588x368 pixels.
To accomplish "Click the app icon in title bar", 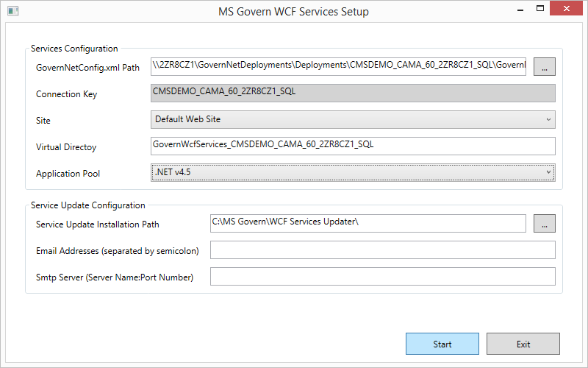I will pos(12,11).
